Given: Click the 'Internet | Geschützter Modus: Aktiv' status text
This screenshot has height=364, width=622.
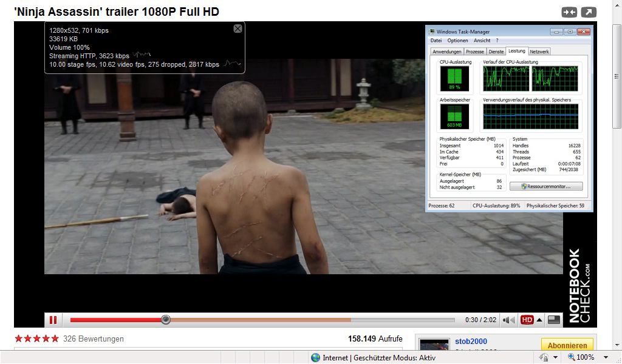Looking at the screenshot, I should click(x=379, y=358).
